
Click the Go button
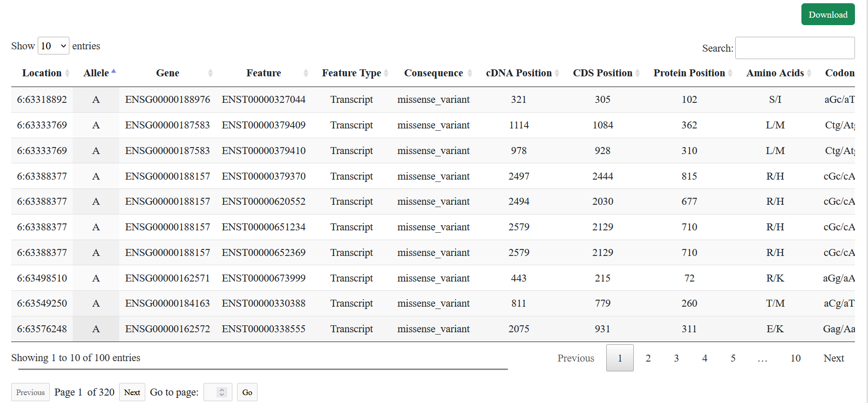click(247, 392)
